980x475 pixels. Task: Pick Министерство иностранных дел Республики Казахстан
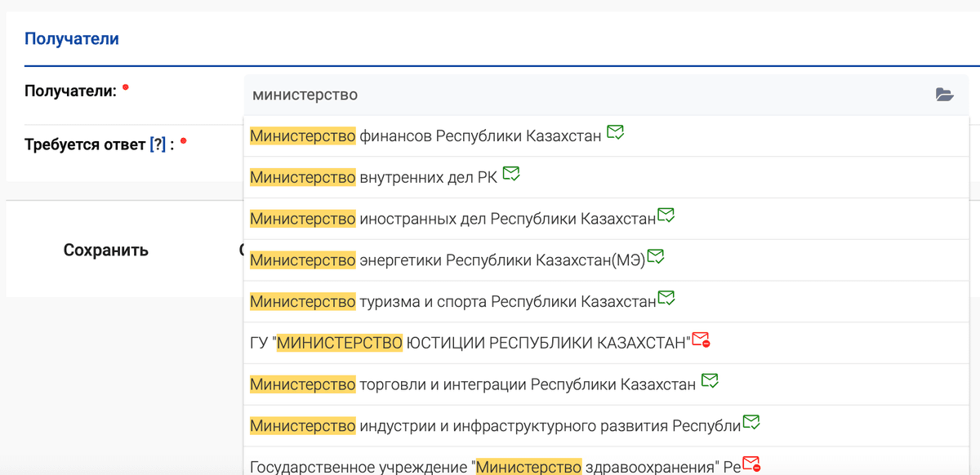(452, 219)
